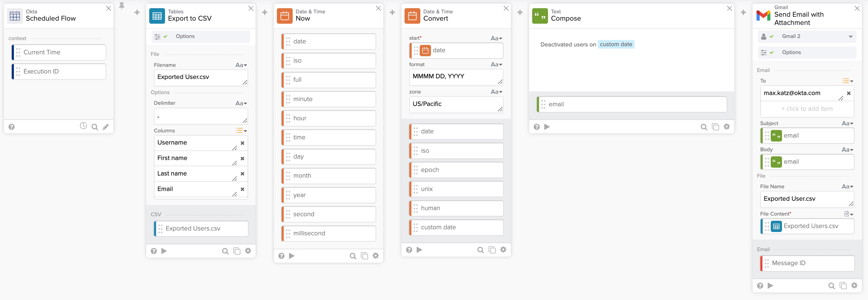Duplicate the Date & Time Now card
Screen dimensions: 868x300
point(364,256)
